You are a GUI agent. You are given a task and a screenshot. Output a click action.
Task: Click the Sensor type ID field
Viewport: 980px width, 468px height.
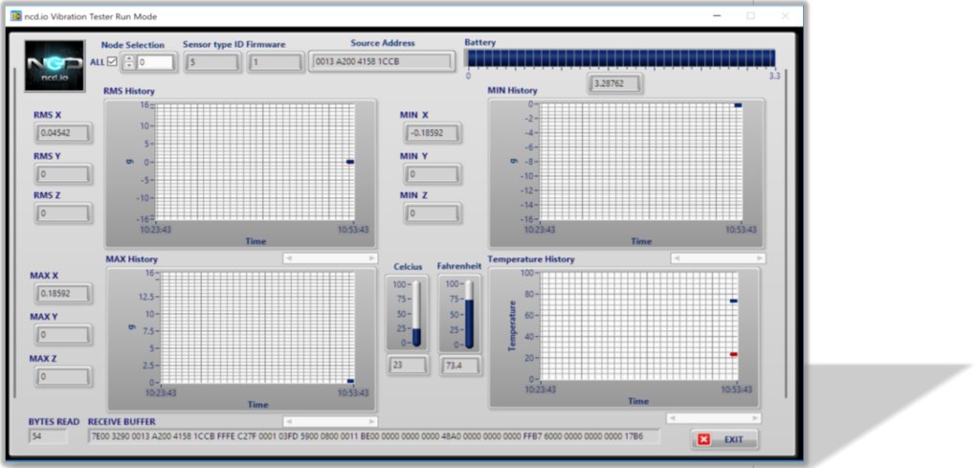point(212,62)
